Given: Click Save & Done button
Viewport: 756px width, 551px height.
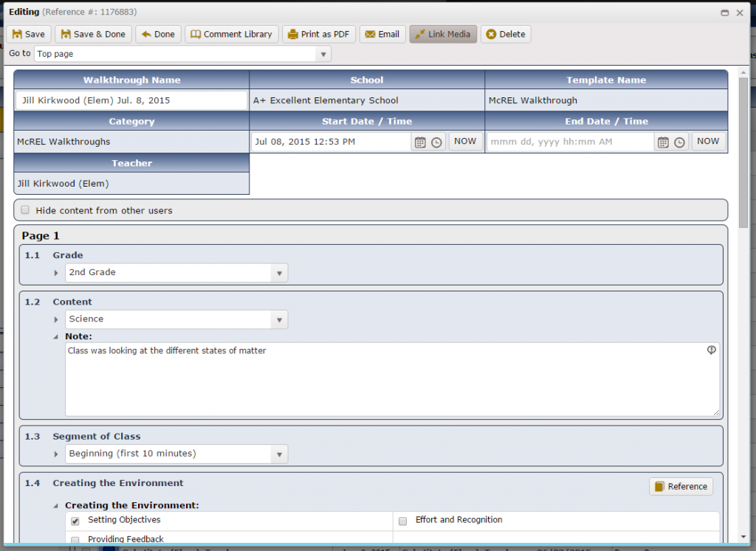Looking at the screenshot, I should (93, 34).
